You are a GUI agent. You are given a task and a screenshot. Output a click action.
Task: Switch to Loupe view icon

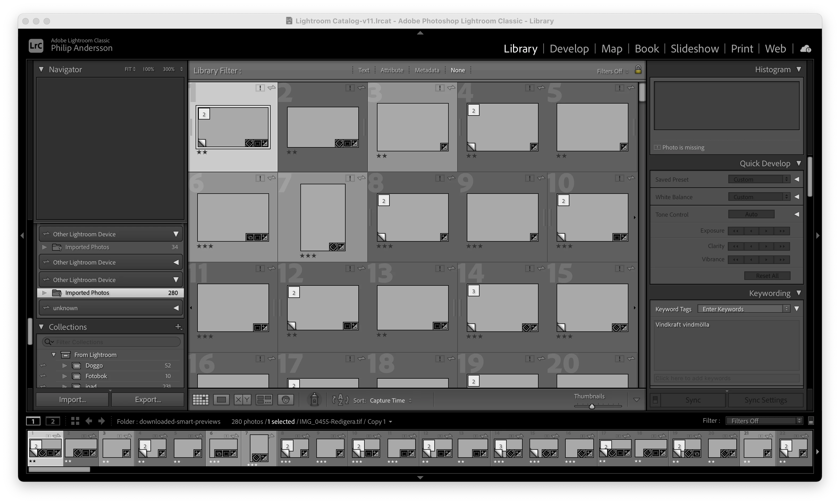coord(221,400)
